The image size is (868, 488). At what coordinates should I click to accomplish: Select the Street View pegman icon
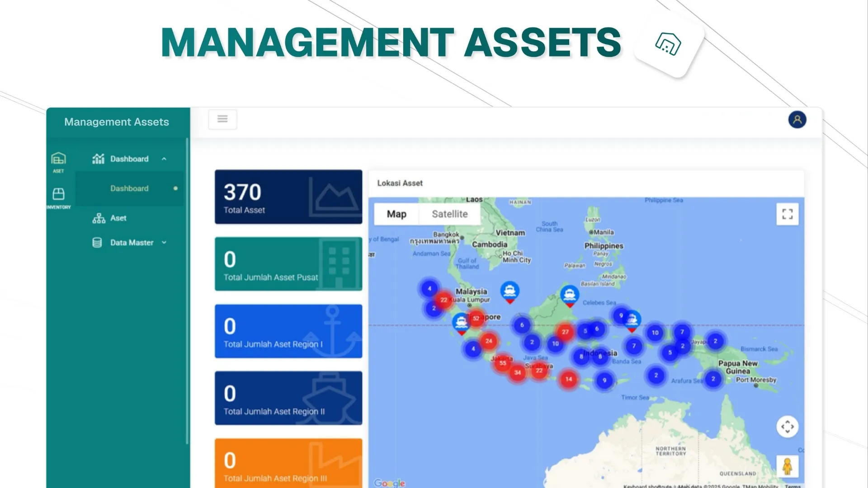[787, 466]
